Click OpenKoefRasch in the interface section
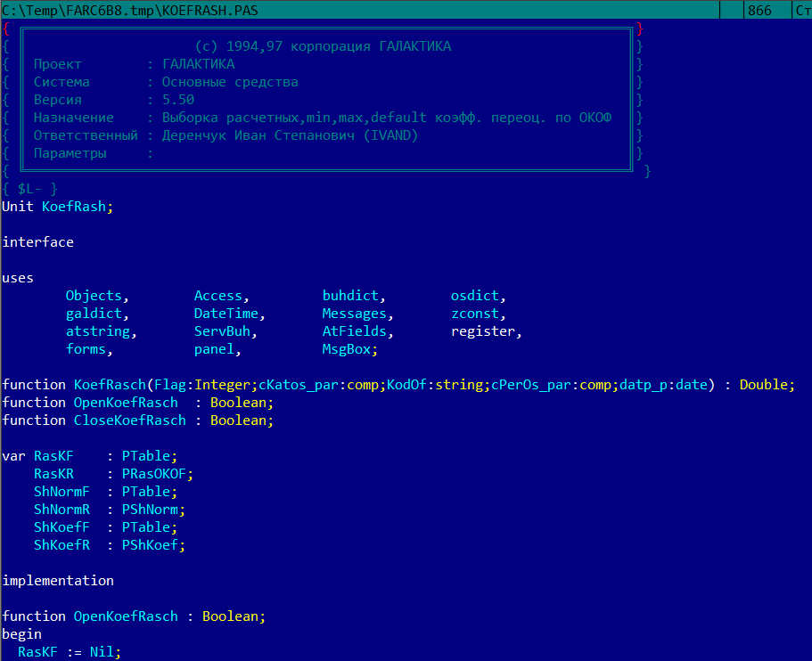The width and height of the screenshot is (812, 661). click(126, 403)
